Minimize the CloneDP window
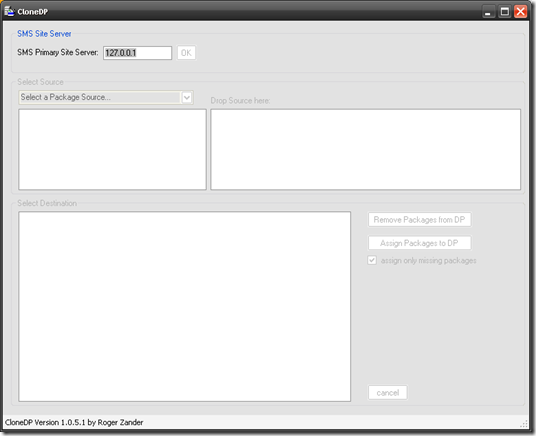The height and width of the screenshot is (436, 536). point(488,12)
